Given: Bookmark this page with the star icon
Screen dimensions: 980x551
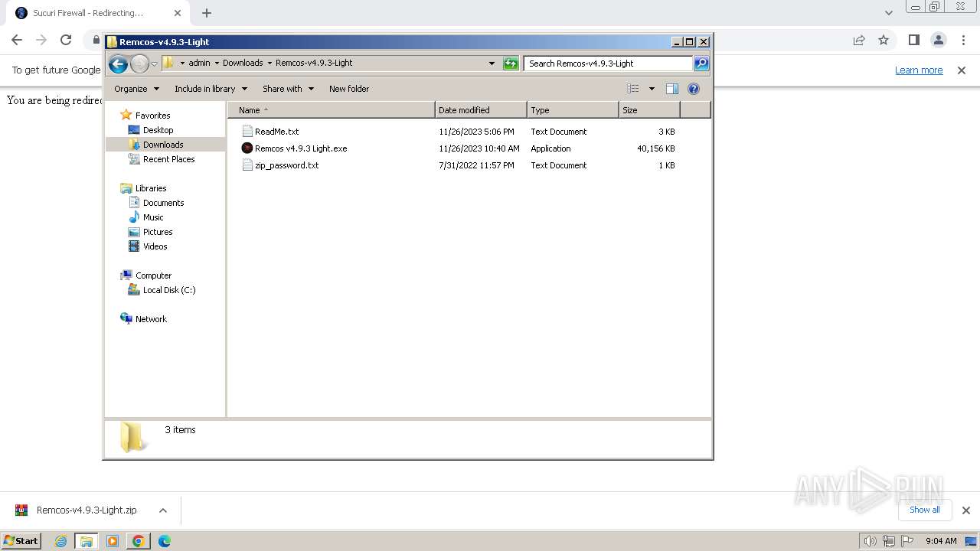Looking at the screenshot, I should [x=884, y=40].
